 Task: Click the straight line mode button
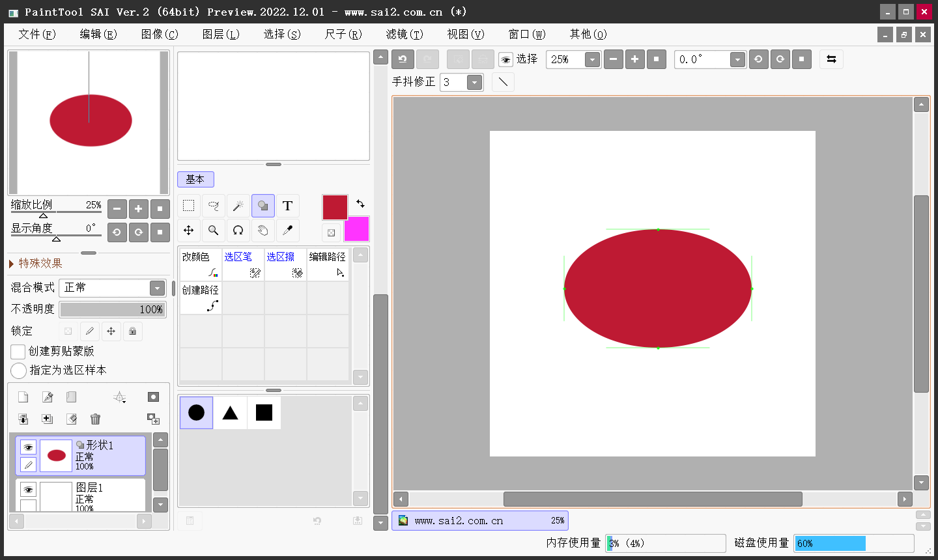503,82
